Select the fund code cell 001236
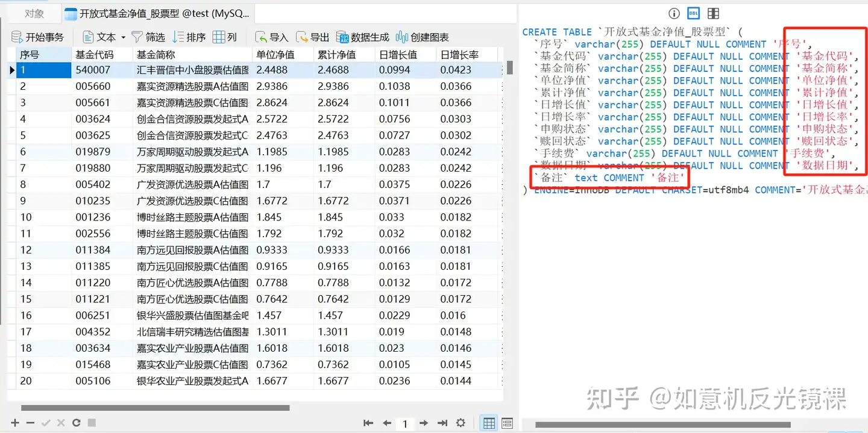Screen dimensions: 868x433 [102, 217]
